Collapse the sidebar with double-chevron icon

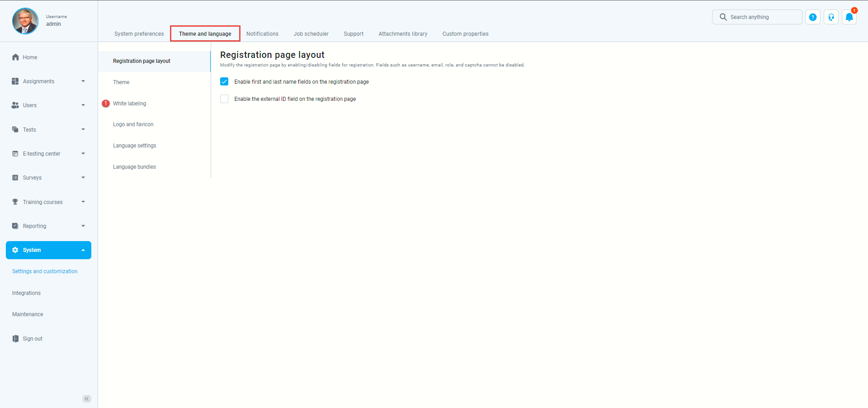click(86, 399)
